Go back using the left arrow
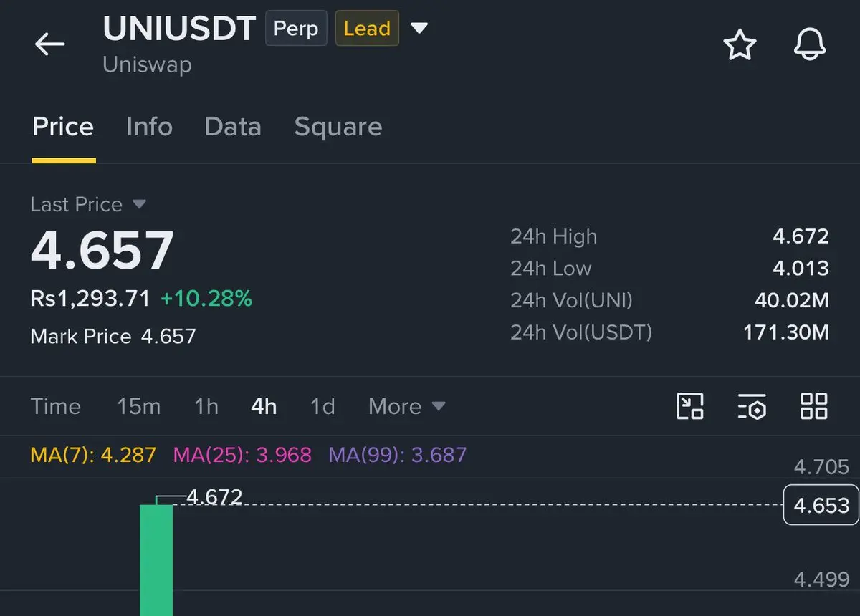This screenshot has width=860, height=616. click(x=50, y=44)
